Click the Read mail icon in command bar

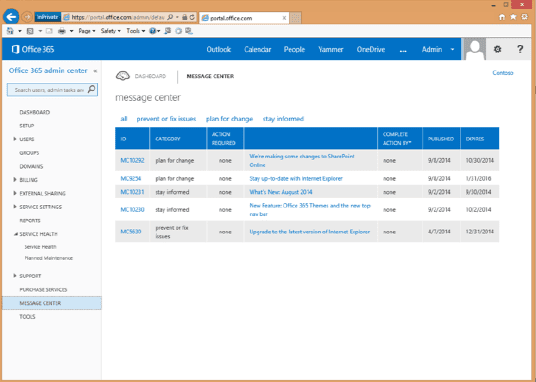point(49,31)
